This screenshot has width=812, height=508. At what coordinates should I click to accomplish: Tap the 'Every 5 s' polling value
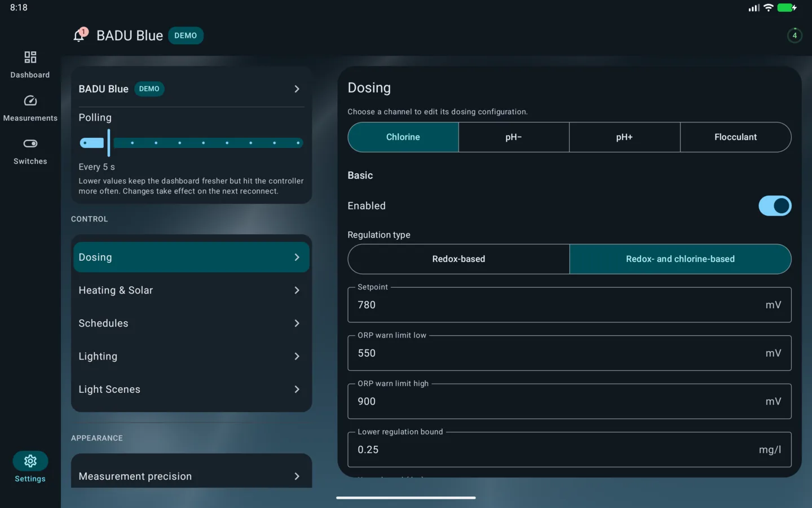[x=96, y=167]
